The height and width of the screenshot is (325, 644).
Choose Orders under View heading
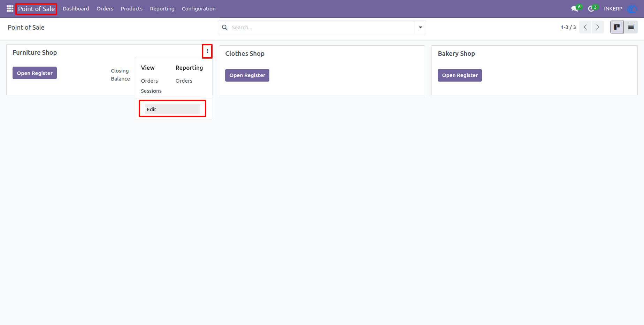pyautogui.click(x=149, y=81)
